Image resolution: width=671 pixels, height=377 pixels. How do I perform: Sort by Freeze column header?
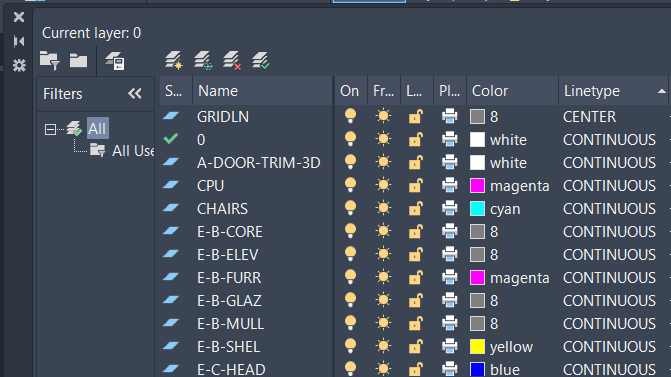(384, 91)
